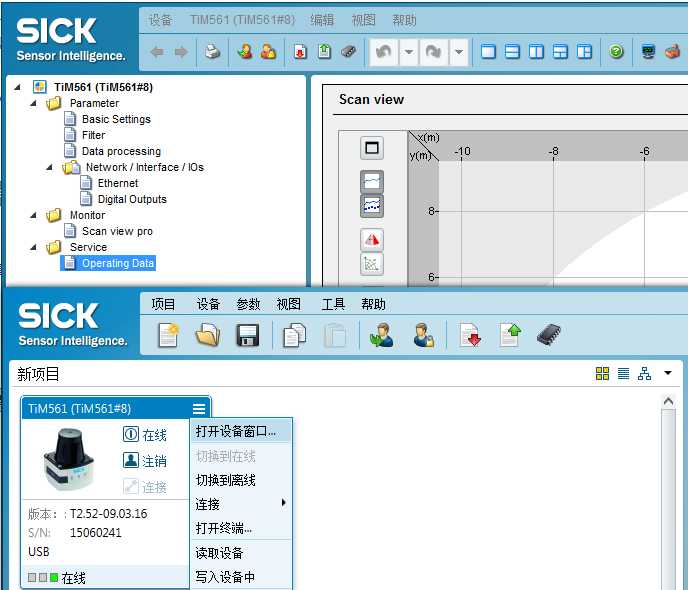Switch to network topology view icon
This screenshot has height=590, width=688.
(645, 374)
